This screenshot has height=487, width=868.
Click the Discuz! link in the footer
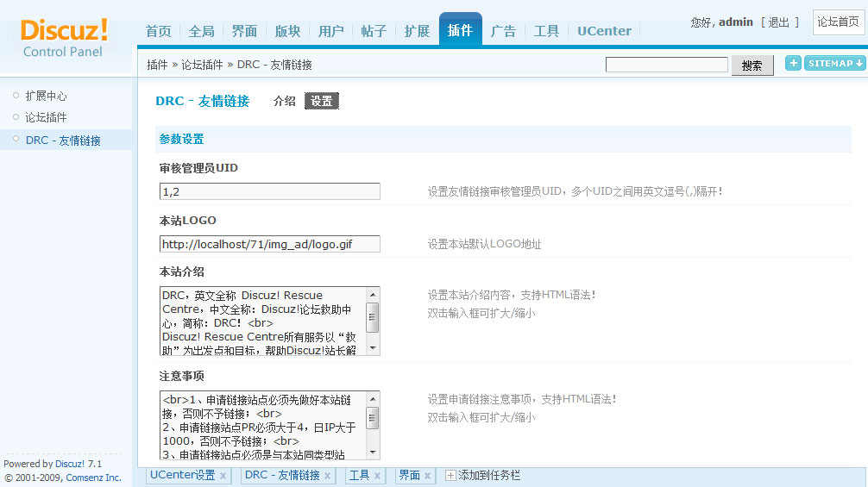click(x=70, y=464)
